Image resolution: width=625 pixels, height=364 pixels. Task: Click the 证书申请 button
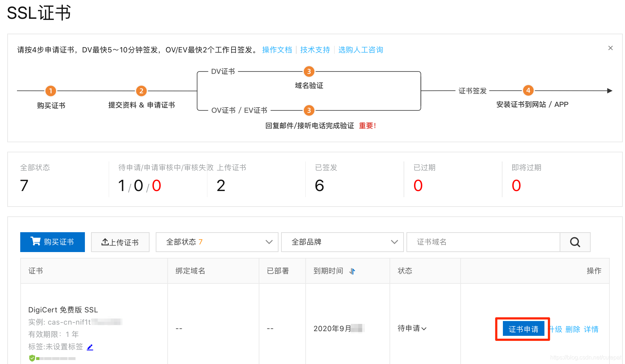pos(523,329)
